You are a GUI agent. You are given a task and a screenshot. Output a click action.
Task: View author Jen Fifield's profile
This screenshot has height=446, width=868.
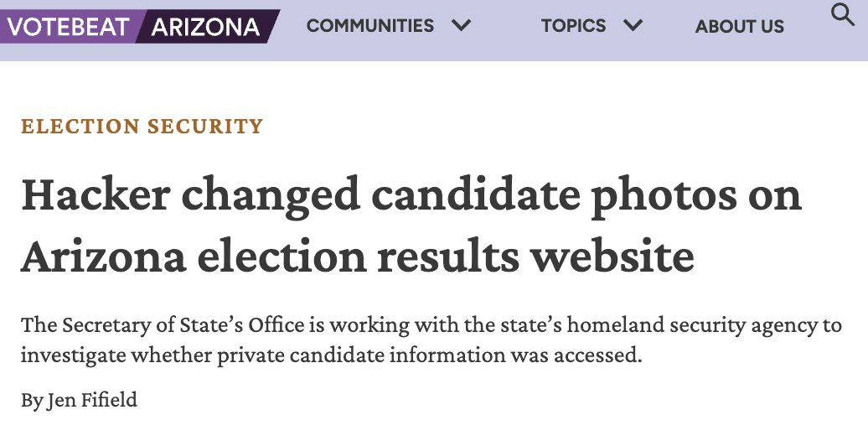tap(92, 400)
